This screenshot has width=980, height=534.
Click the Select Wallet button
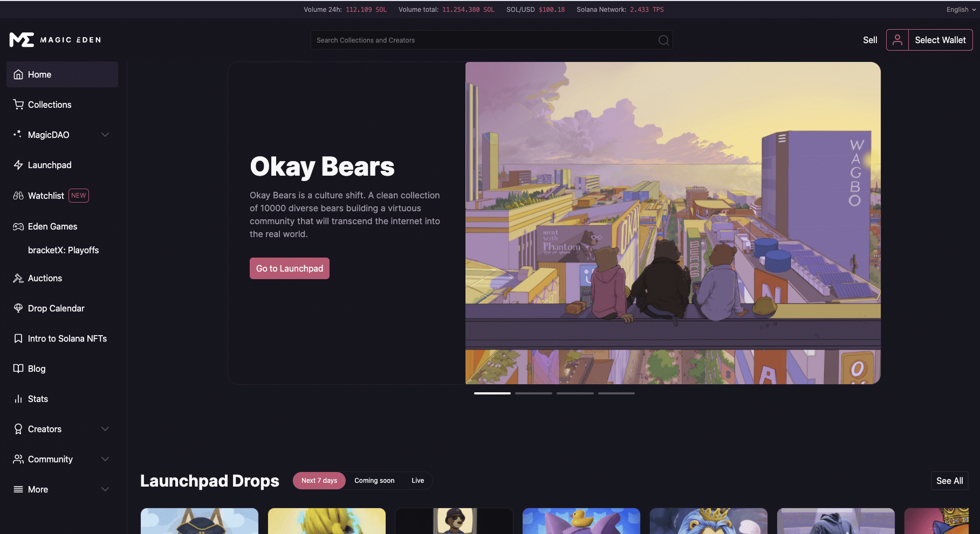click(x=940, y=40)
